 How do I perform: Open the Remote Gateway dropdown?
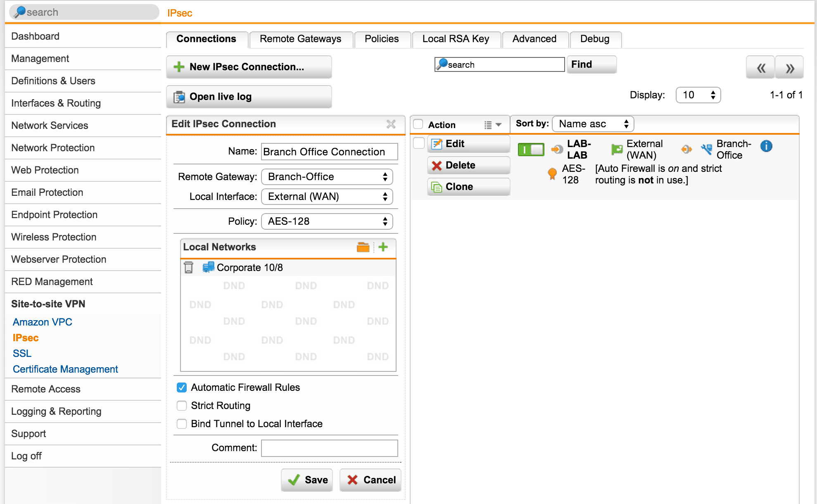[x=327, y=177]
